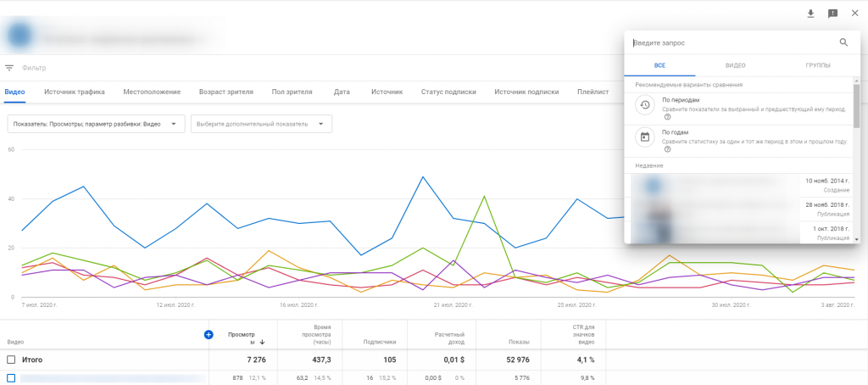Switch to the Источник трафика tab
This screenshot has width=868, height=385.
point(75,92)
